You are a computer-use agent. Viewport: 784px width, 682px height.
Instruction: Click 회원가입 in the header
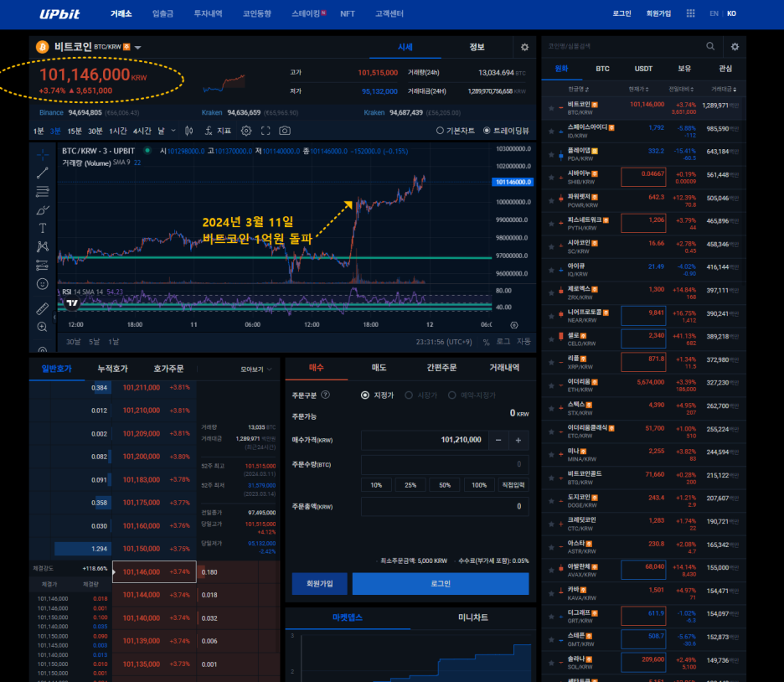tap(658, 14)
